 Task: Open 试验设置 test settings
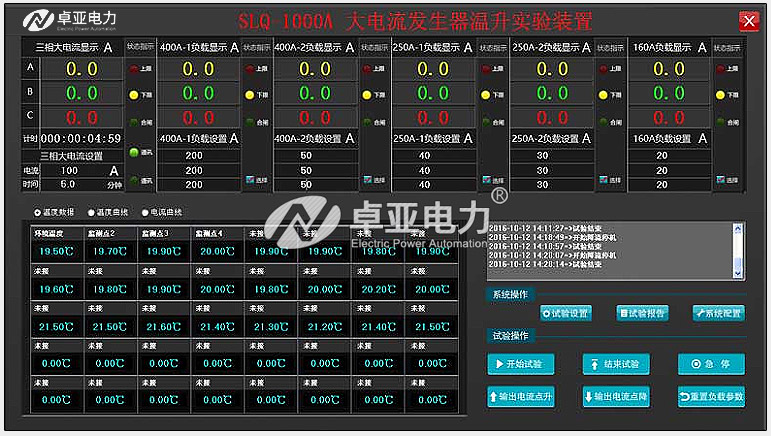coord(565,313)
